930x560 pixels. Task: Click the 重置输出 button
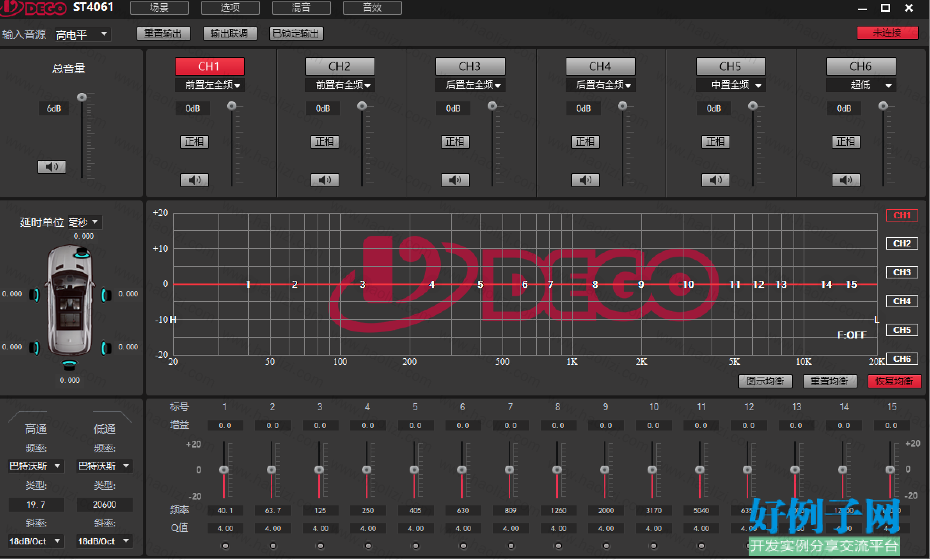pos(163,34)
